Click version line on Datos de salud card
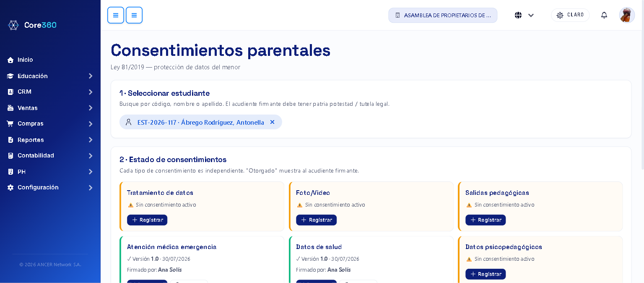Image resolution: width=644 pixels, height=283 pixels. tap(327, 259)
